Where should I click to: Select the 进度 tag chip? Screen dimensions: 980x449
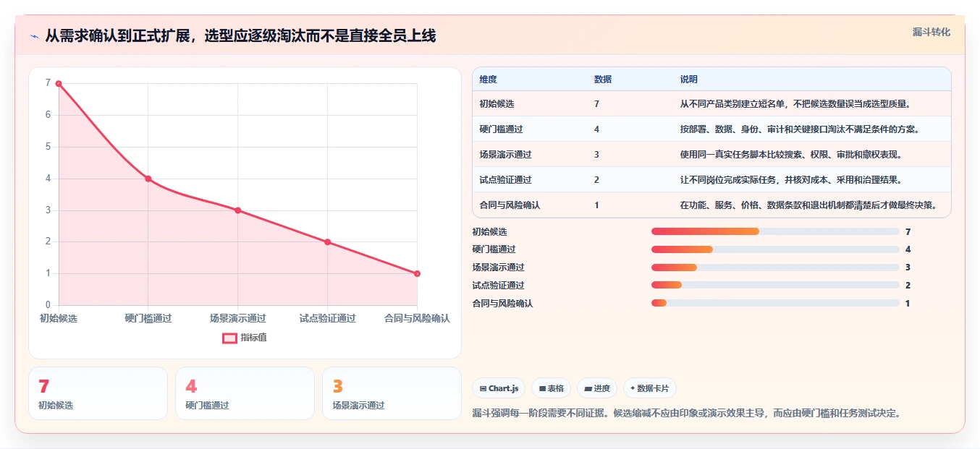point(597,388)
